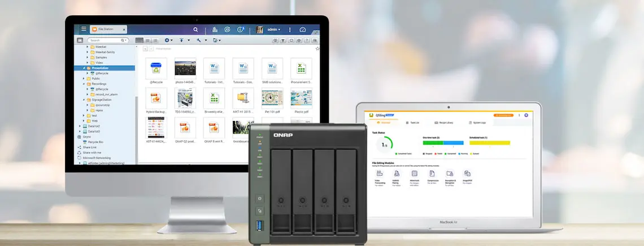Open Watermark module in Qfiling
The width and height of the screenshot is (644, 246).
coord(415,178)
